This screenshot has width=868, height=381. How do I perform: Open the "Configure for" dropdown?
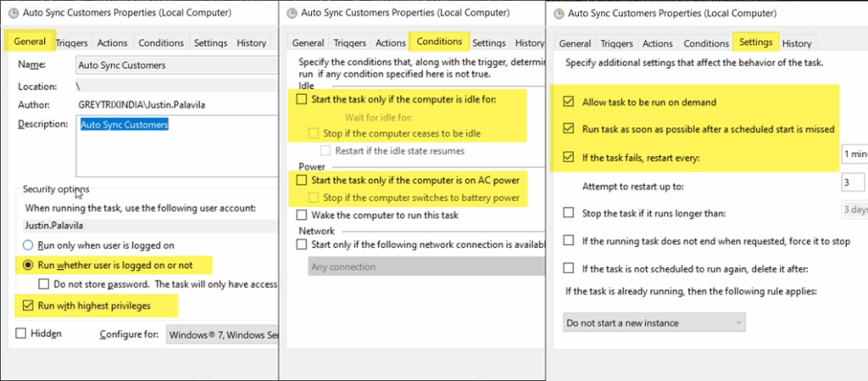tap(220, 334)
